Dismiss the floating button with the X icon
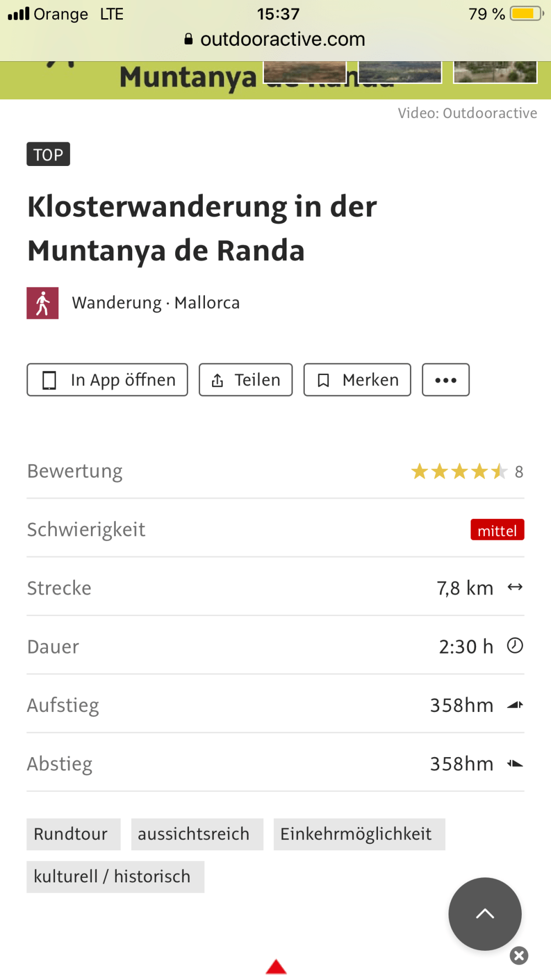Image resolution: width=551 pixels, height=980 pixels. [519, 955]
